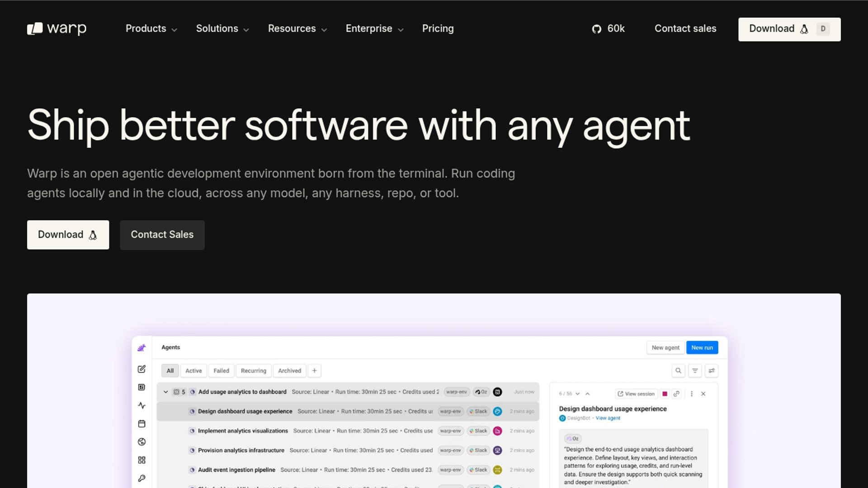Switch to the Recurring tab
868x488 pixels.
(253, 371)
